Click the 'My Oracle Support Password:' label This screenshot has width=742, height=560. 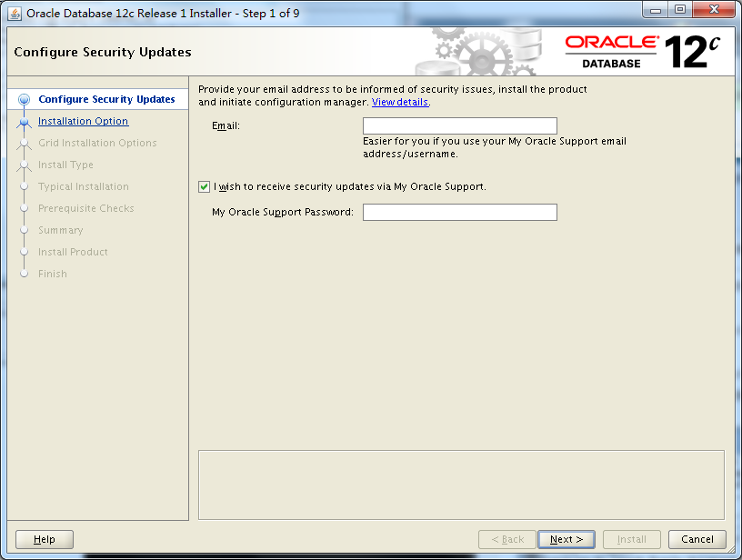pyautogui.click(x=283, y=212)
